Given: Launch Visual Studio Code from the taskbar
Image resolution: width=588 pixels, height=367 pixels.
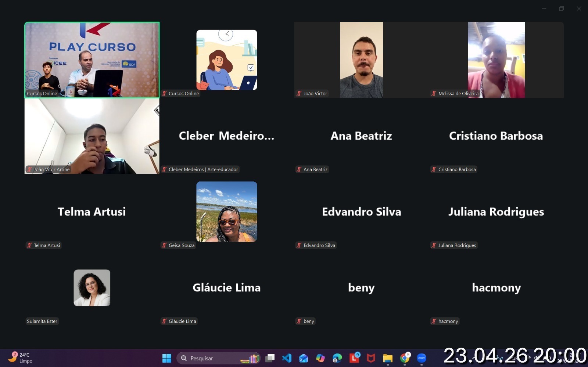Looking at the screenshot, I should [x=287, y=358].
